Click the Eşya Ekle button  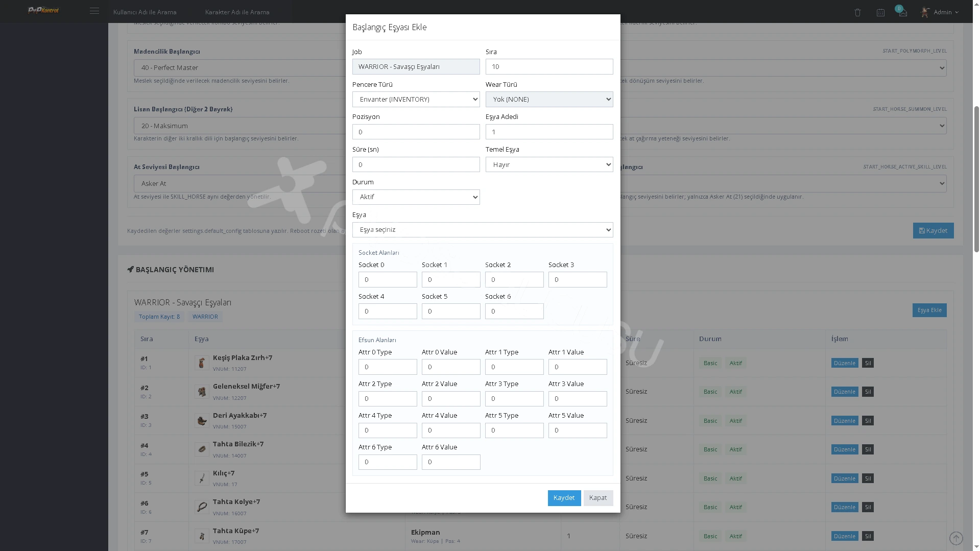click(929, 310)
